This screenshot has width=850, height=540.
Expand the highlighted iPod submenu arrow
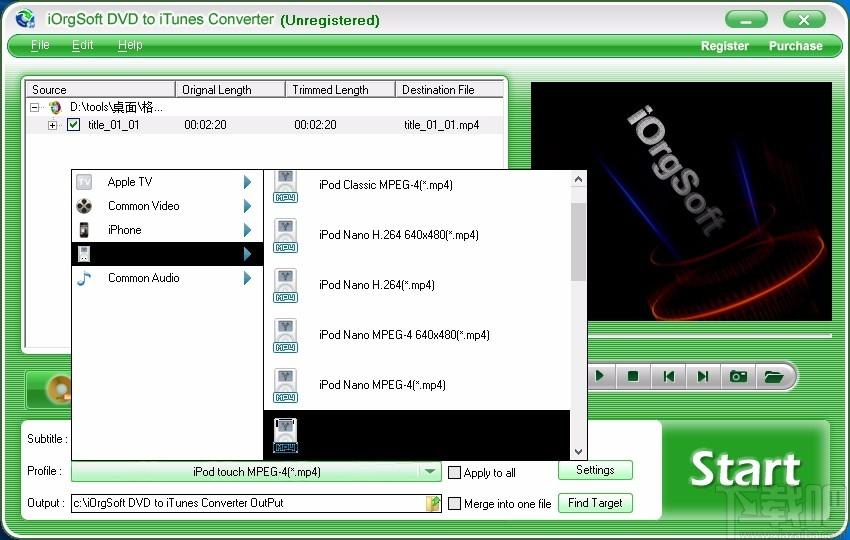[247, 254]
